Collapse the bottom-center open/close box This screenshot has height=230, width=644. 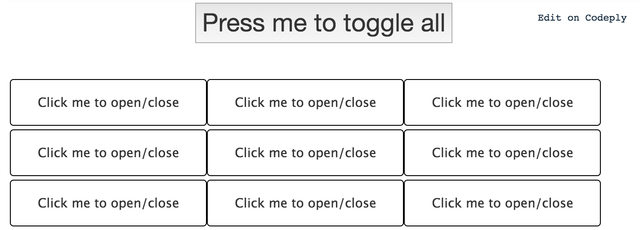click(305, 203)
